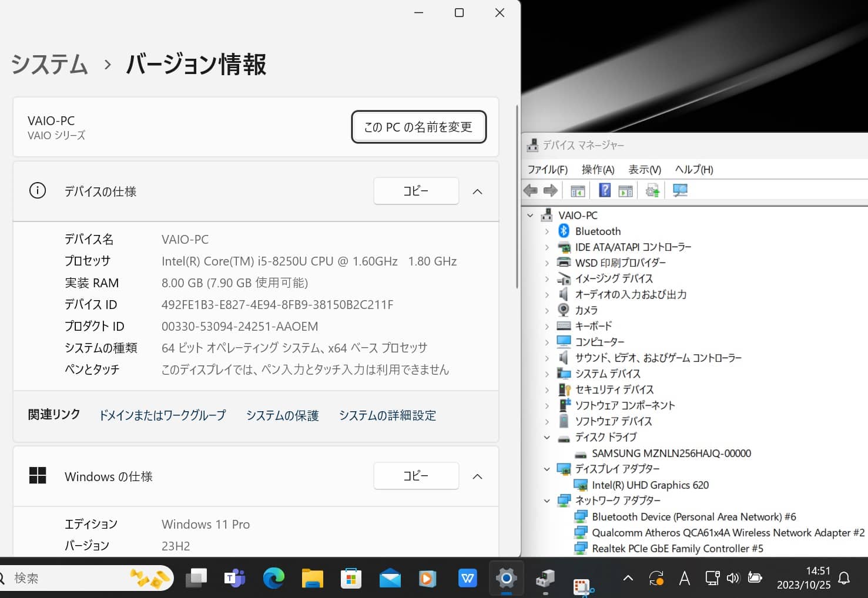Click この PC の名前を変更 button
The height and width of the screenshot is (598, 868).
pos(418,127)
